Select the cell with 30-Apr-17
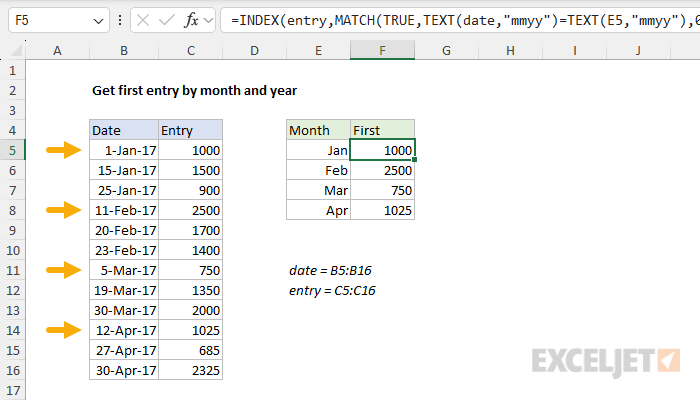This screenshot has height=400, width=700. click(x=124, y=370)
